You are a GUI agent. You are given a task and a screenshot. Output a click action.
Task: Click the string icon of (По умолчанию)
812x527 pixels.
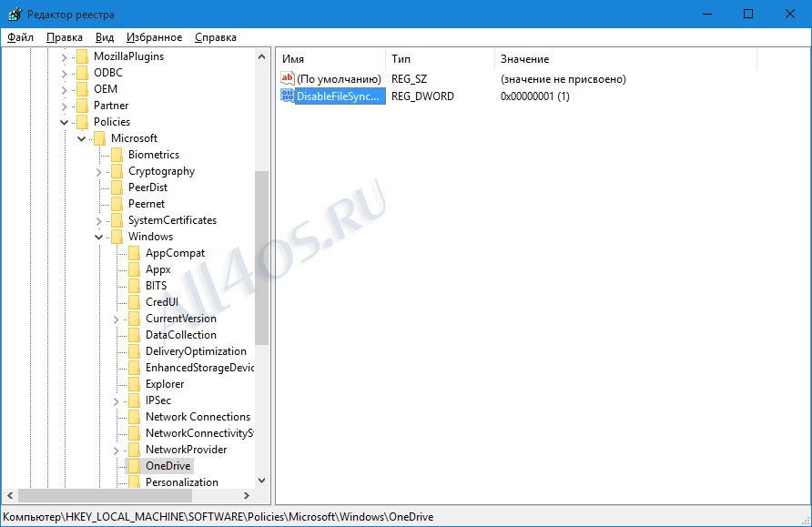coord(288,78)
